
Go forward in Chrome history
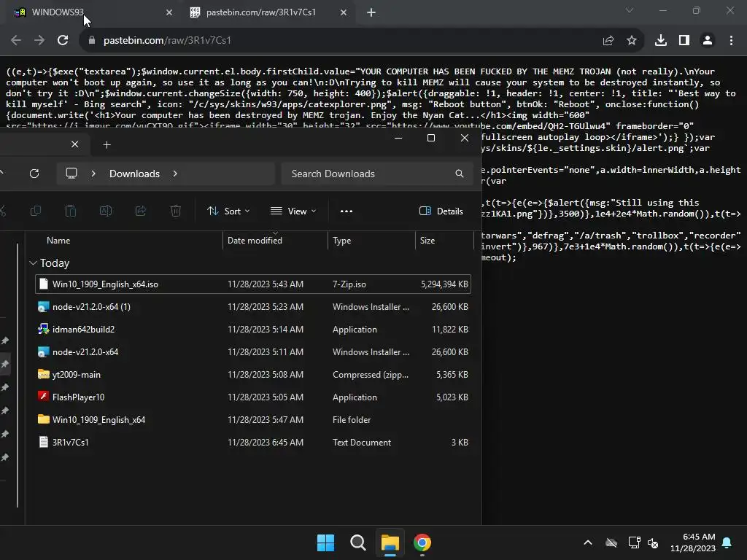39,41
